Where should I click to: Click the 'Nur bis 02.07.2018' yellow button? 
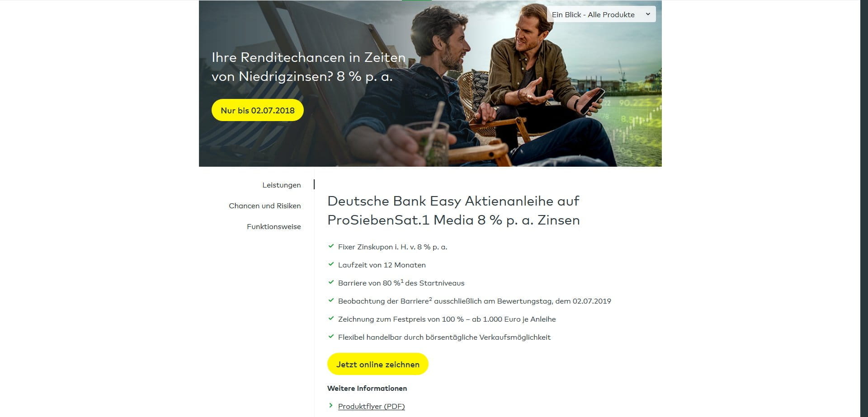[x=258, y=110]
